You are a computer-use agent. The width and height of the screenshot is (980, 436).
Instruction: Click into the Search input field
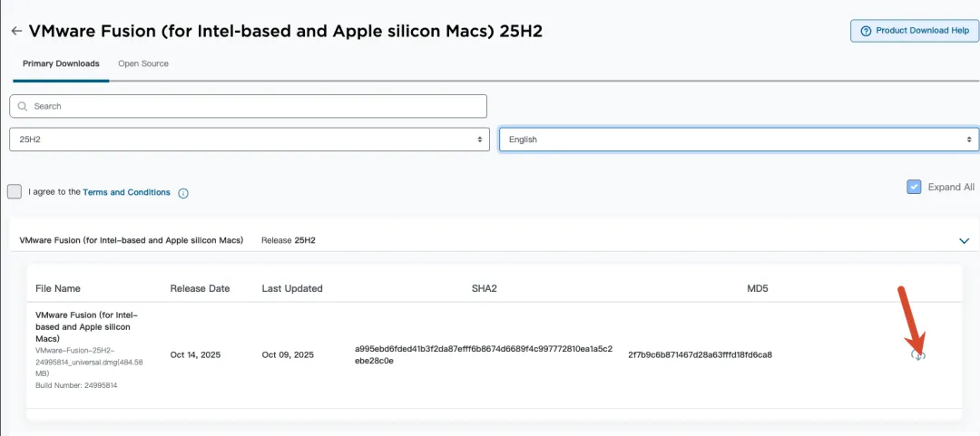pyautogui.click(x=254, y=106)
